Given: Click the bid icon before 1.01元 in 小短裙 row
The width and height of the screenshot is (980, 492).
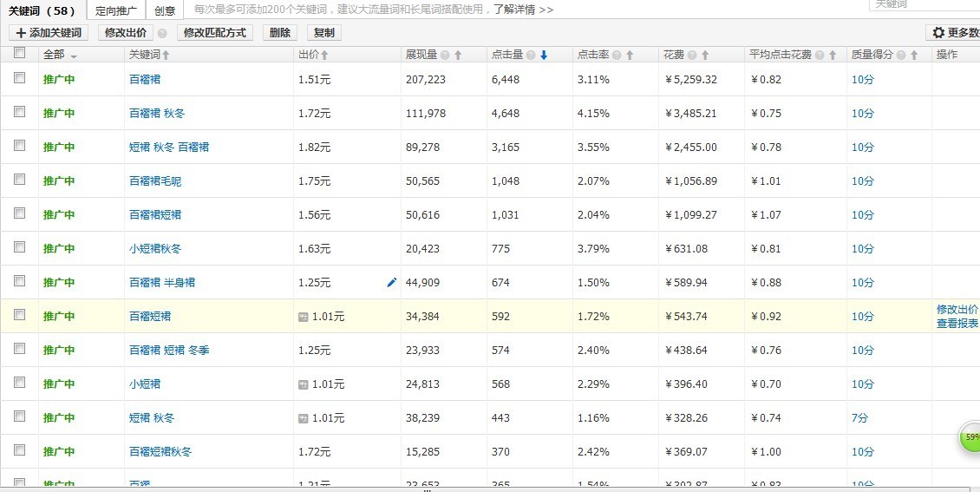Looking at the screenshot, I should [x=304, y=384].
